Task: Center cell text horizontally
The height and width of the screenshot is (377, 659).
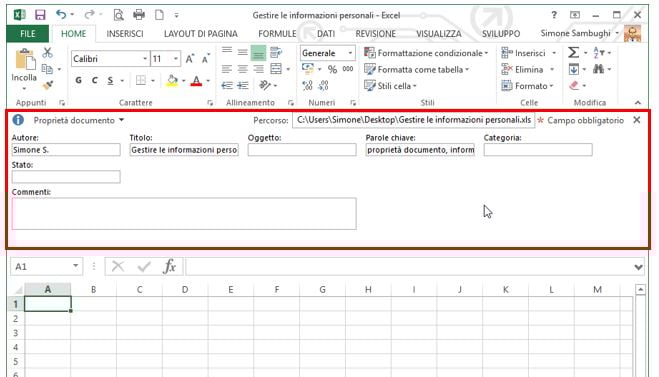Action: 243,69
